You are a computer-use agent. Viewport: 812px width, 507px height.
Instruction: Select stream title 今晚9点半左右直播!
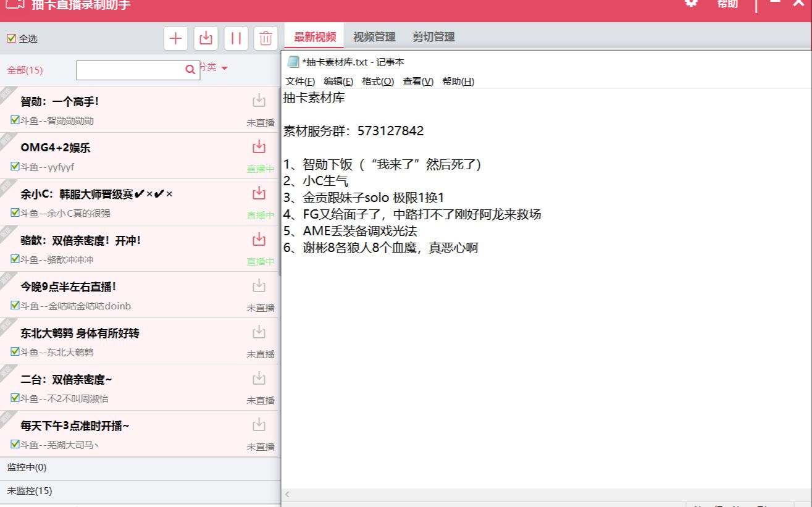pyautogui.click(x=69, y=287)
